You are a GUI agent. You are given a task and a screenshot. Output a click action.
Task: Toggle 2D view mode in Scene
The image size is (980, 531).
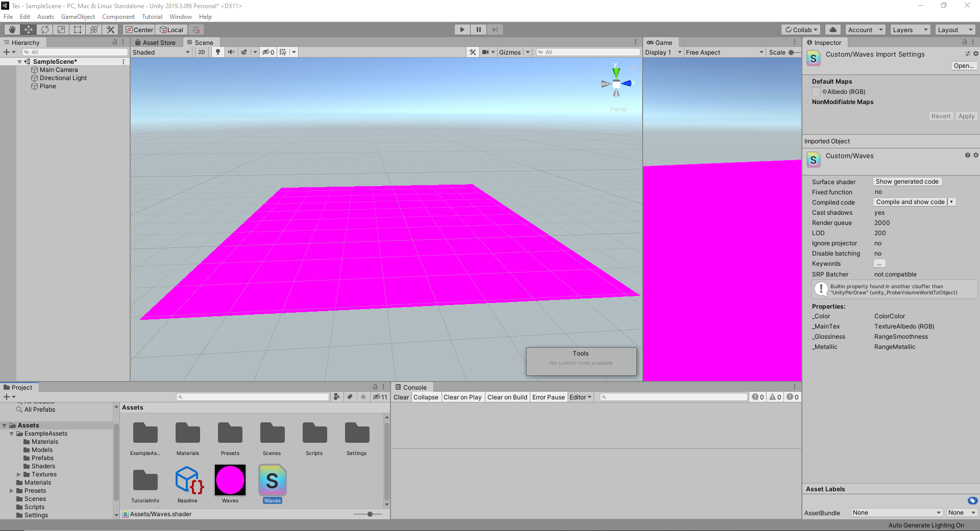[202, 52]
